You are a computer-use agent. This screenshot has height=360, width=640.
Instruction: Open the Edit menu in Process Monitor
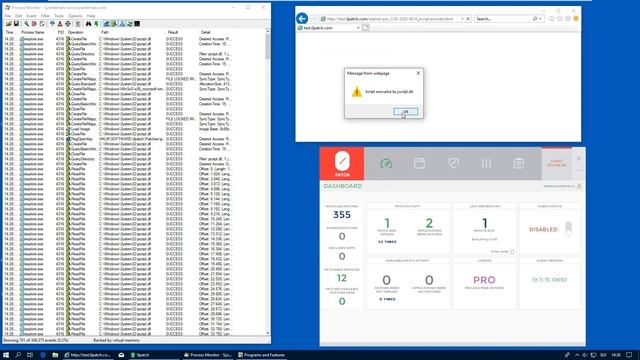coord(18,16)
